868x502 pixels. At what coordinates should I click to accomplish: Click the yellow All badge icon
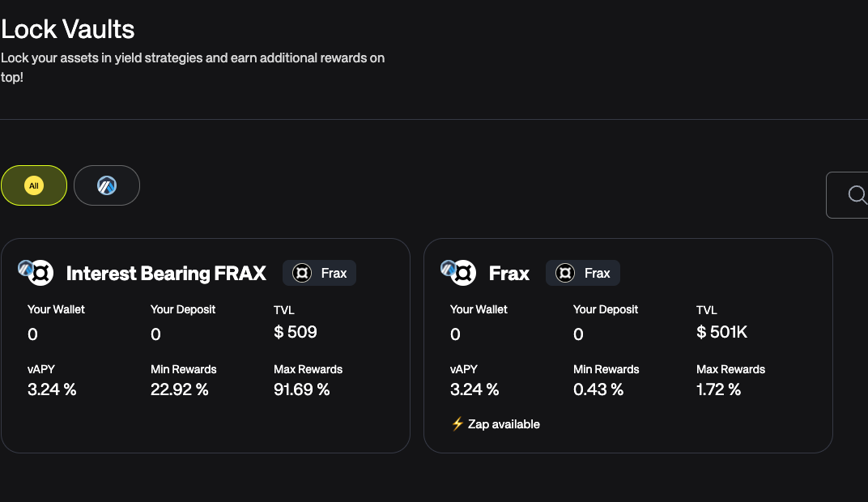(x=34, y=185)
